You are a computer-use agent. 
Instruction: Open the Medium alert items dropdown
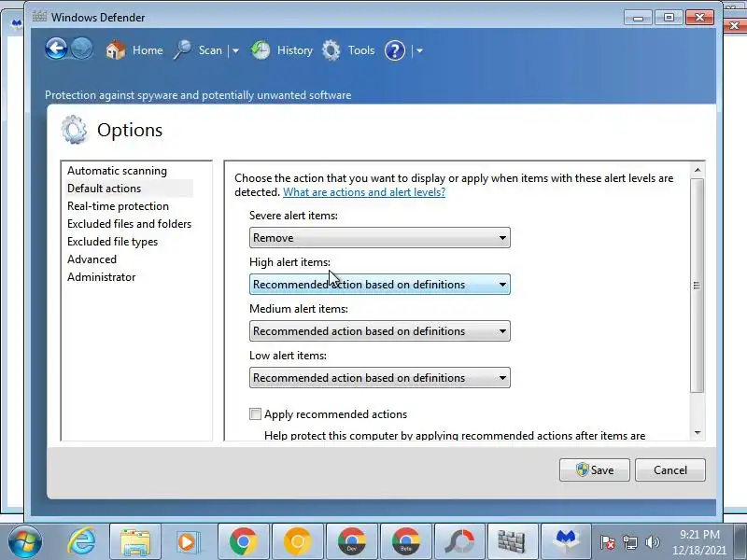380,331
